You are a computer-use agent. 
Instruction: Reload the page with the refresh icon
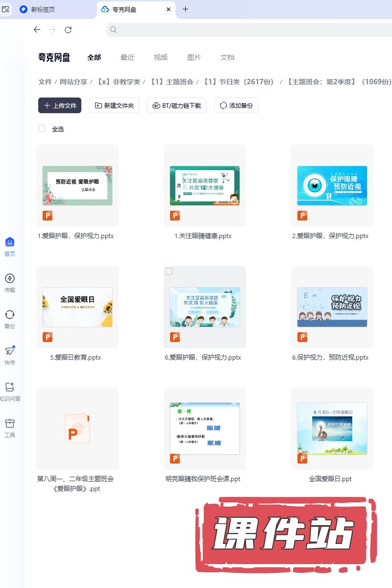pyautogui.click(x=68, y=30)
